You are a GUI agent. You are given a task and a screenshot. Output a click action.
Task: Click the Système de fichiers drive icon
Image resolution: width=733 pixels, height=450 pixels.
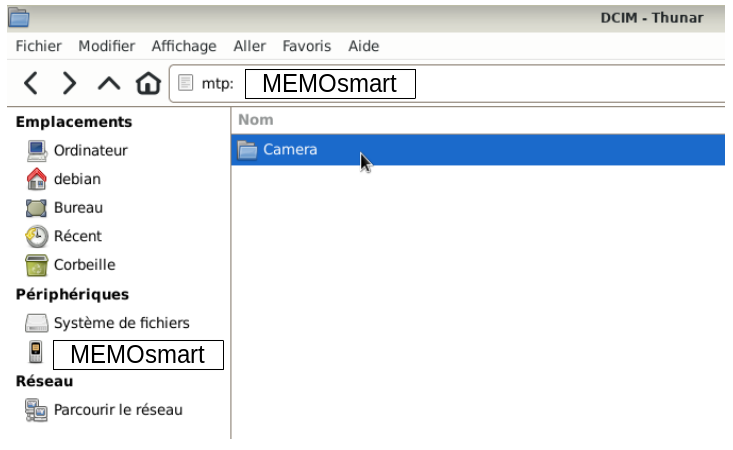pyautogui.click(x=36, y=323)
